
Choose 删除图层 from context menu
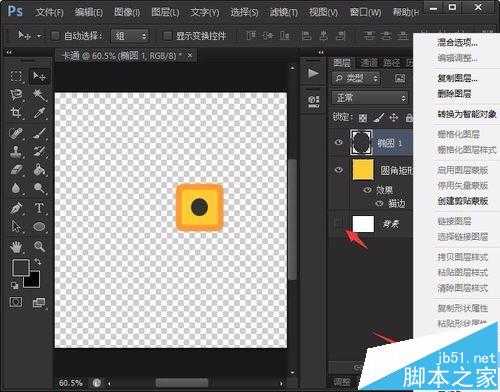tap(454, 94)
